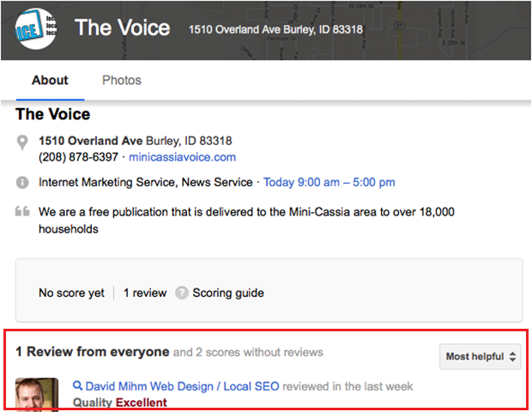Click the map pin address icon
The width and height of the screenshot is (532, 412).
(x=22, y=142)
